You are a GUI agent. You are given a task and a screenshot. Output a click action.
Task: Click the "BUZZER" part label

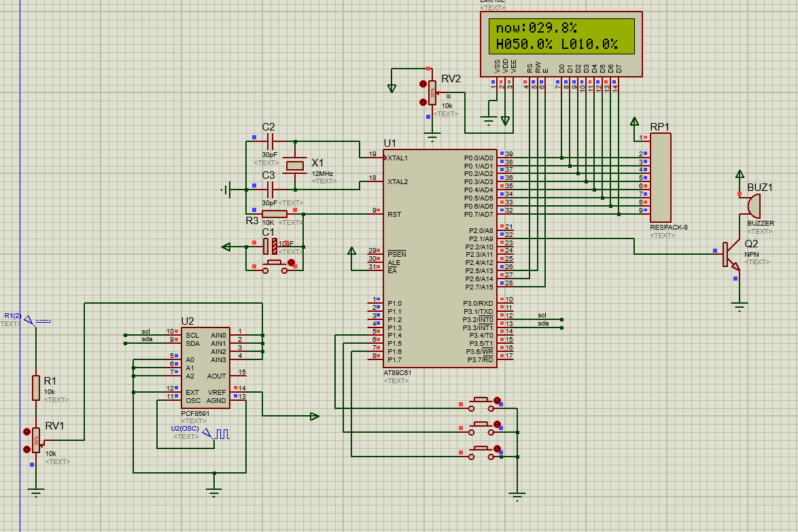[761, 224]
